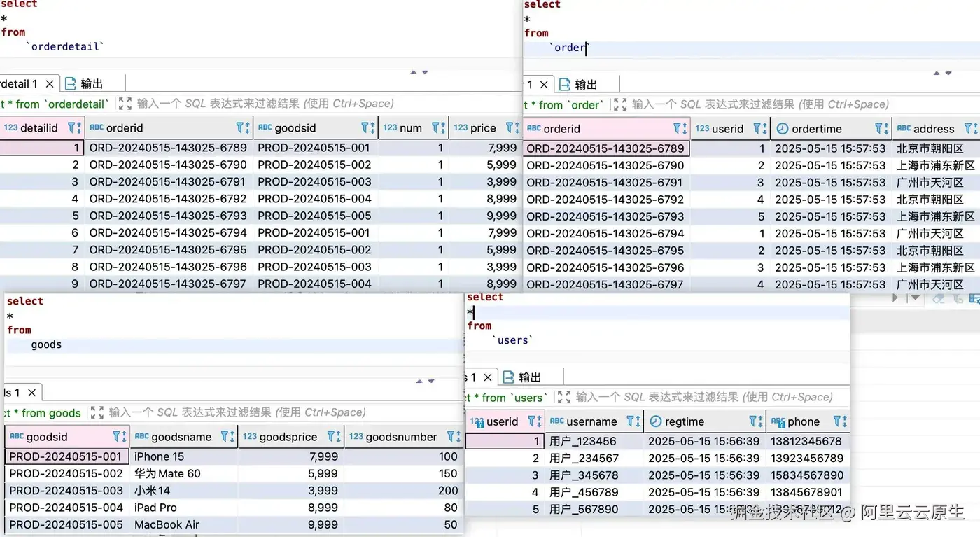This screenshot has width=980, height=537.
Task: Select the 'MacBook Air' goodsname cell
Action: point(183,524)
